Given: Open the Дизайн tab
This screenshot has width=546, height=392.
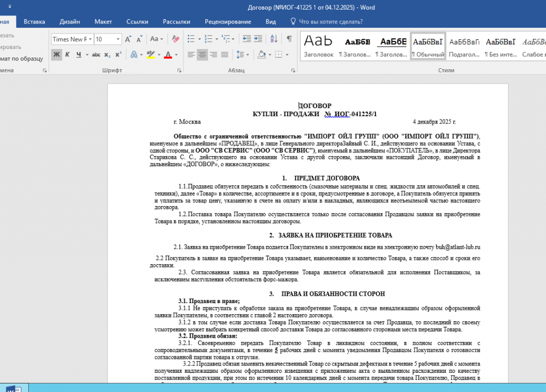Looking at the screenshot, I should [x=70, y=21].
